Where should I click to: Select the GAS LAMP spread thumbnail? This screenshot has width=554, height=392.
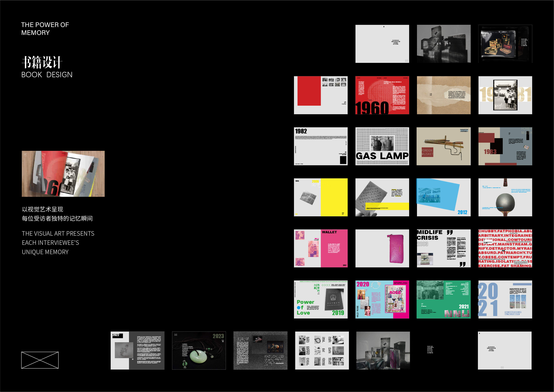[382, 146]
